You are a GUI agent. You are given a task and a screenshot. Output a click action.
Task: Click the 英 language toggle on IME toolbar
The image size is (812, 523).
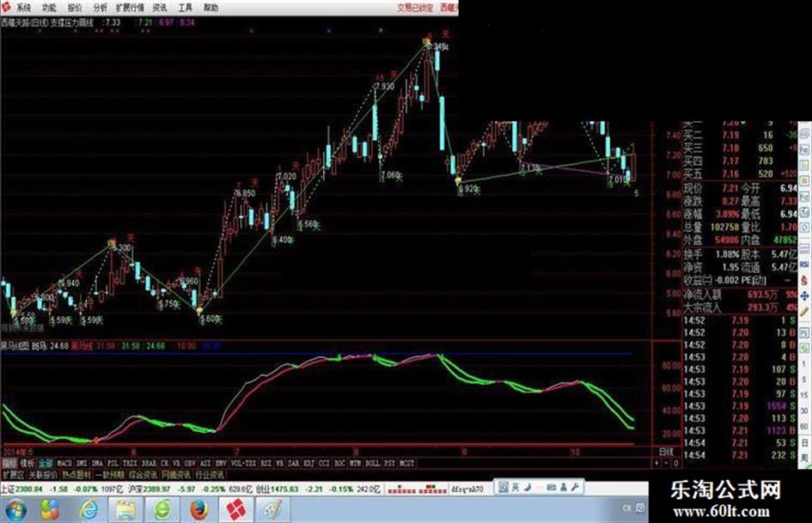(x=516, y=487)
